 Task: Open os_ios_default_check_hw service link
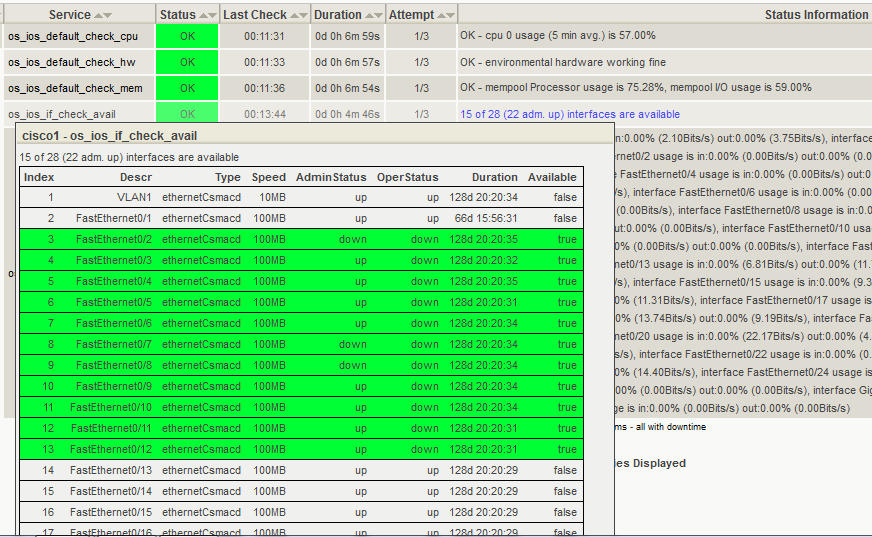(72, 62)
